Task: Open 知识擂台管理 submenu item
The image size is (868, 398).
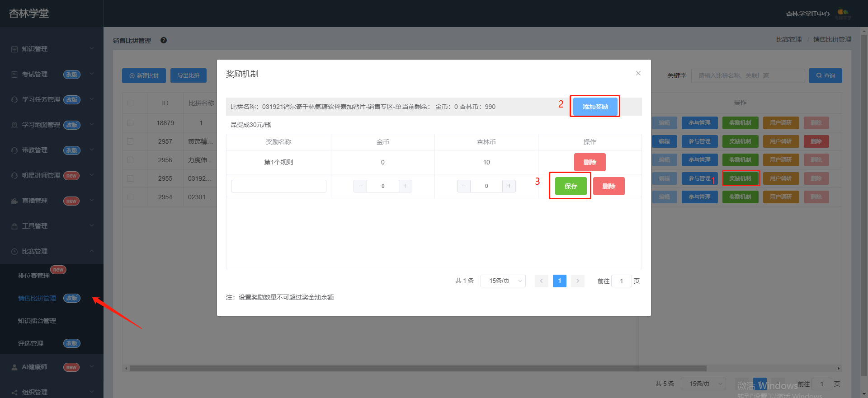Action: coord(37,321)
